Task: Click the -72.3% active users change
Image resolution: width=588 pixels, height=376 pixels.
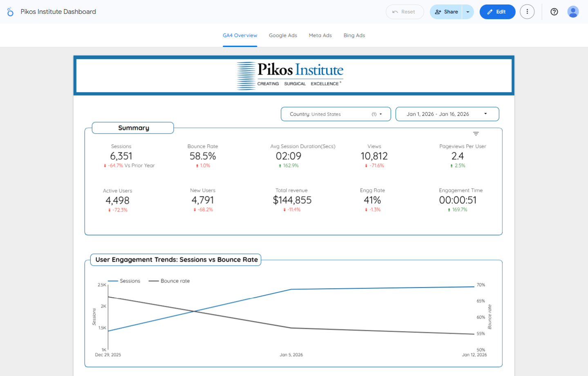Action: (118, 210)
